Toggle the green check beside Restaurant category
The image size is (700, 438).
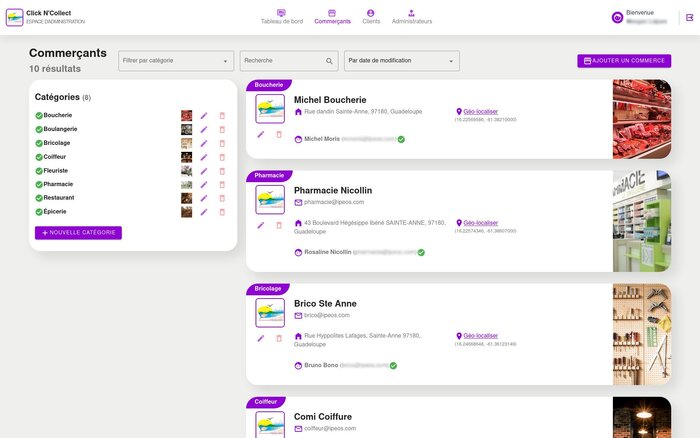[x=39, y=198]
